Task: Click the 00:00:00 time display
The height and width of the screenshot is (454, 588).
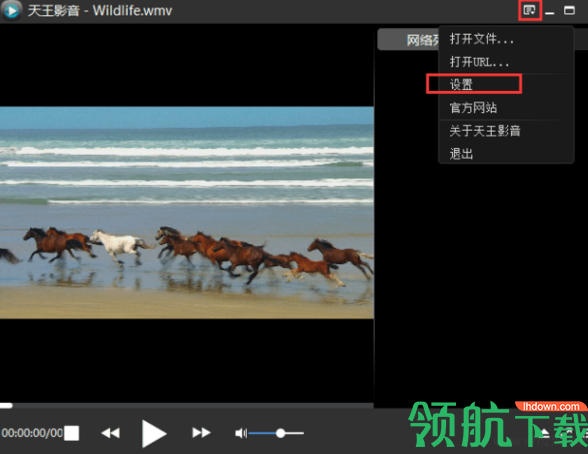Action: coord(32,433)
